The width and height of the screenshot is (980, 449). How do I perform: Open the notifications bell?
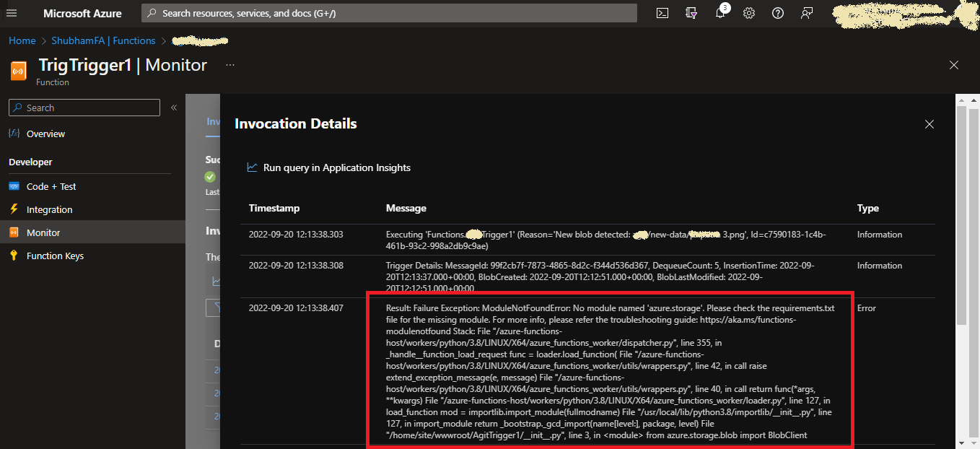click(x=720, y=13)
